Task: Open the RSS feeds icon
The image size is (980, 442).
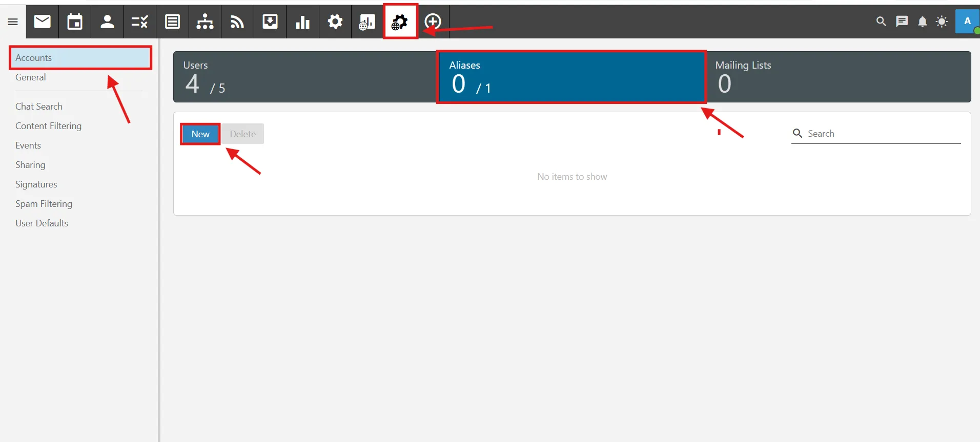Action: click(237, 22)
